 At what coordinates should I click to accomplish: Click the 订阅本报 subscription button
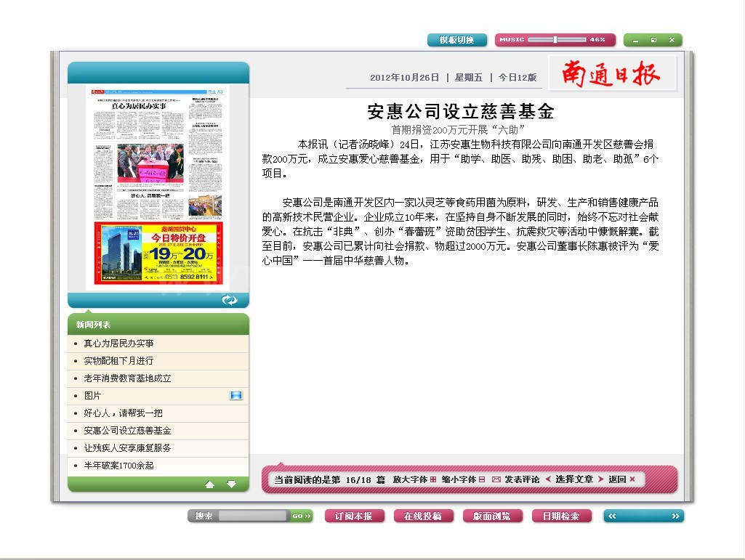point(354,516)
